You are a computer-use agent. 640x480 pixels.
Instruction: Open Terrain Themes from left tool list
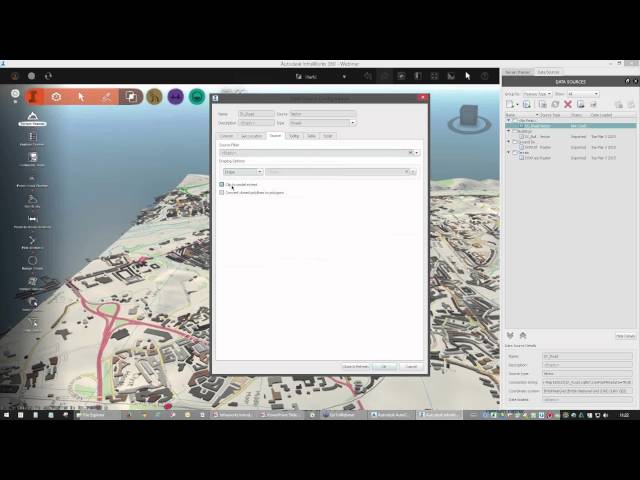tap(32, 119)
